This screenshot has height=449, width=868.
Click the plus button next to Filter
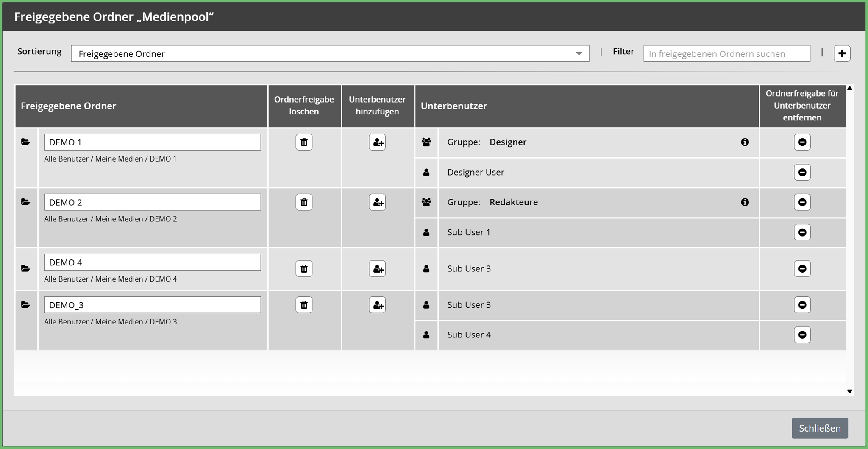tap(842, 53)
